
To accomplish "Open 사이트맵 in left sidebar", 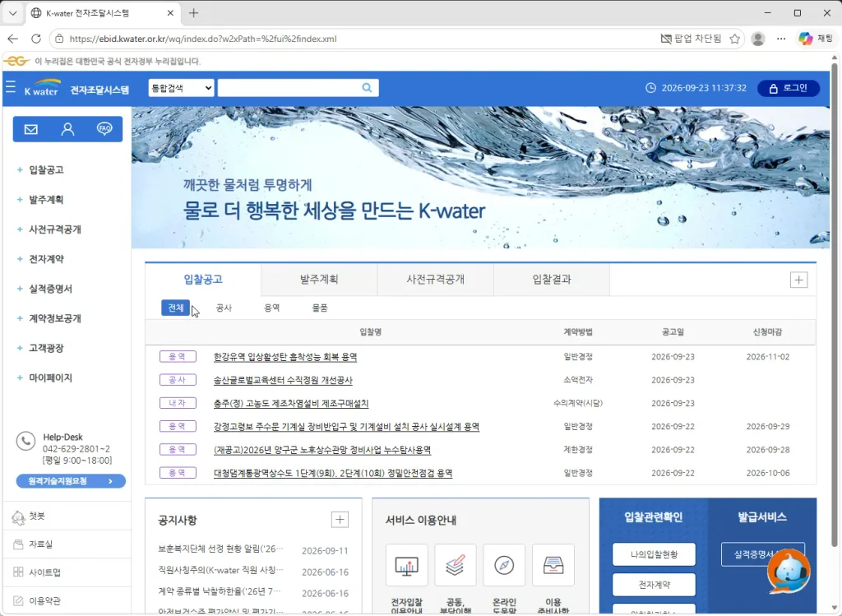I will [x=44, y=572].
